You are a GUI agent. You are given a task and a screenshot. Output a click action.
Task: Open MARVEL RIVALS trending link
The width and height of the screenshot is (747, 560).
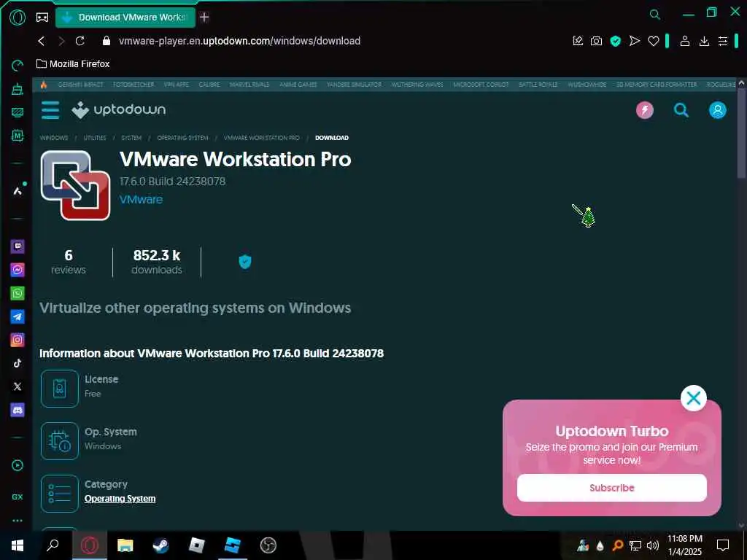[249, 85]
